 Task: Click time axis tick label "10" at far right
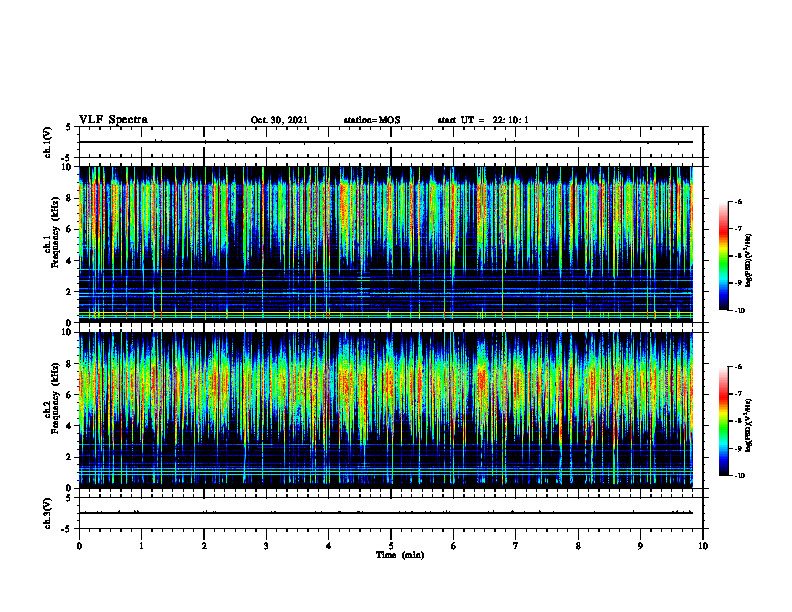703,546
